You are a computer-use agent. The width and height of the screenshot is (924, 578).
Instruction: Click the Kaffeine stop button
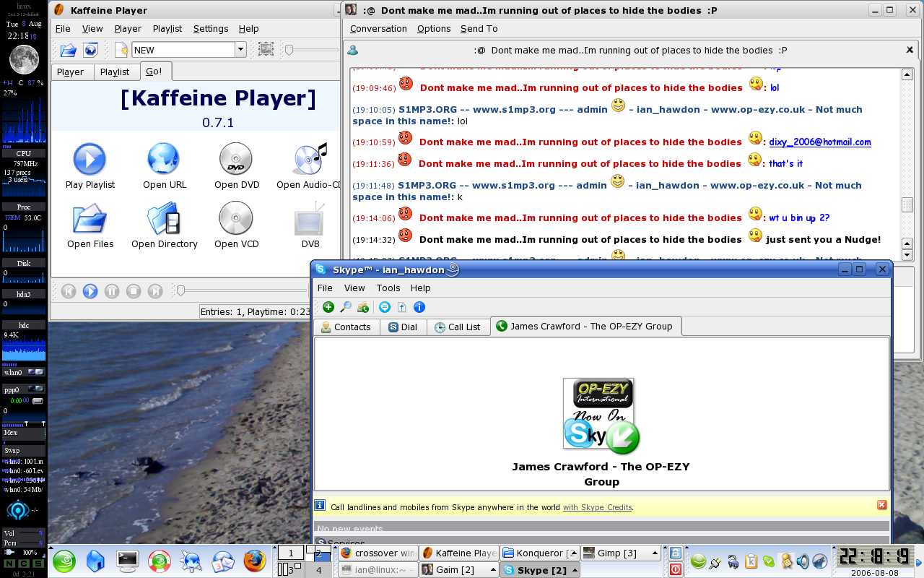click(x=134, y=291)
